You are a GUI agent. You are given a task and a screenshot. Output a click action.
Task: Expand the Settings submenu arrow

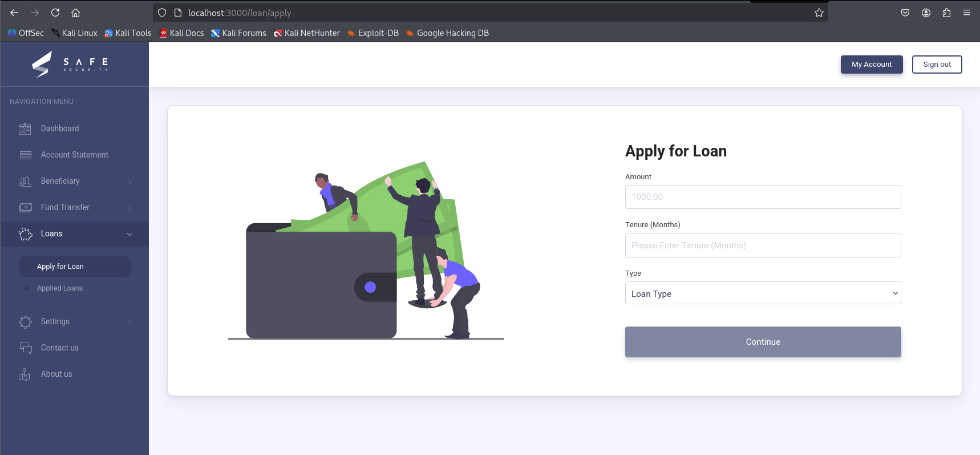[129, 322]
